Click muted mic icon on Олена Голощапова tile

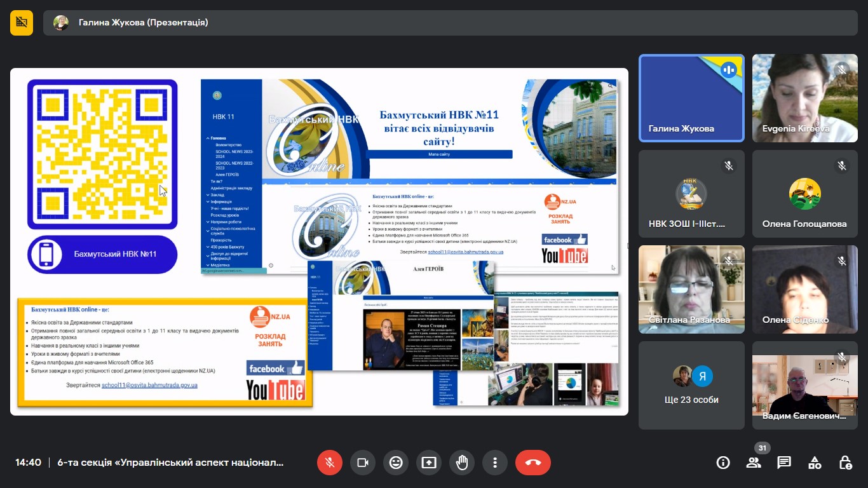(x=842, y=166)
